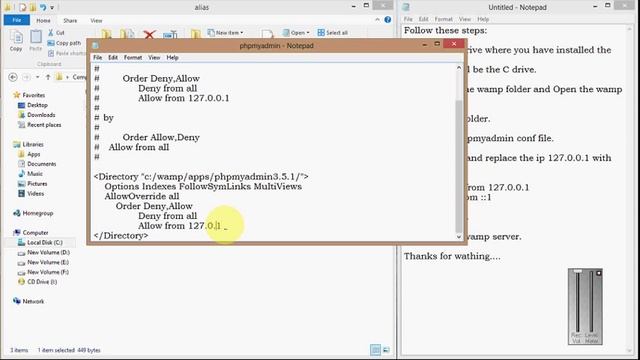Screen dimensions: 640x360
Task: Open Edit menu in phpmyadmin Notepad
Action: (113, 58)
